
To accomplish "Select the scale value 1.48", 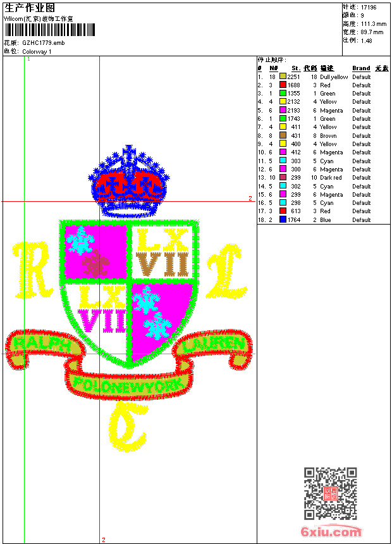I will click(366, 40).
